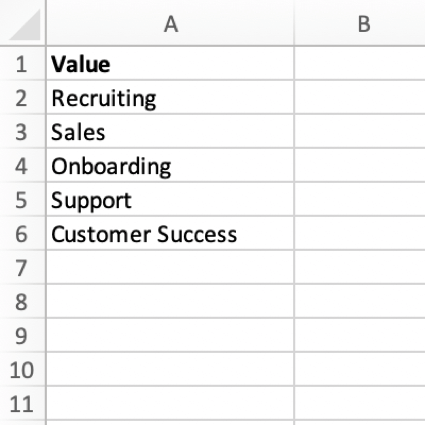Click empty cell B6 beside Customer Success
Screen dimensions: 425x425
360,233
